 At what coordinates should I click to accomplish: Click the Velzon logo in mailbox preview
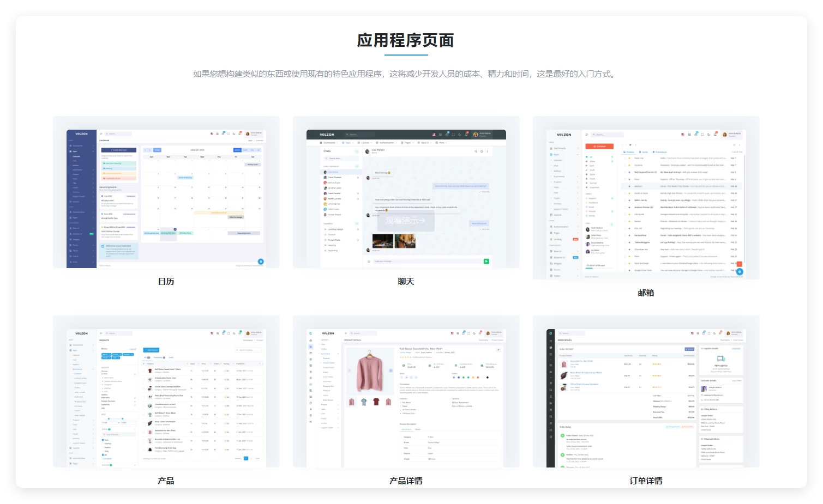coord(564,135)
